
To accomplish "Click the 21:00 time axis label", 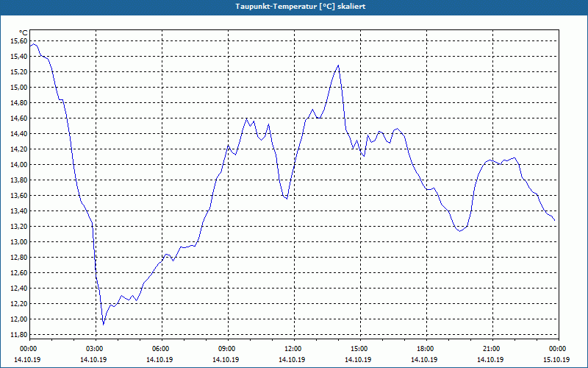I will coord(492,349).
